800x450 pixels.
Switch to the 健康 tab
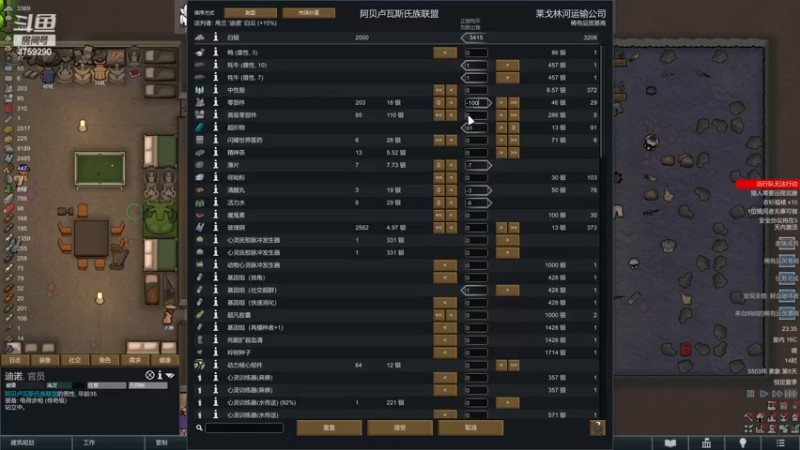point(164,360)
